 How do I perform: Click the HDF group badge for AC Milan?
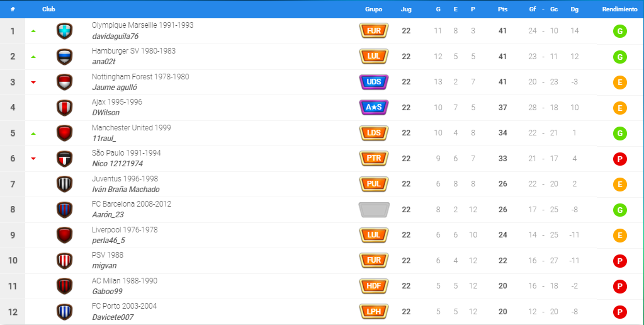coord(374,286)
